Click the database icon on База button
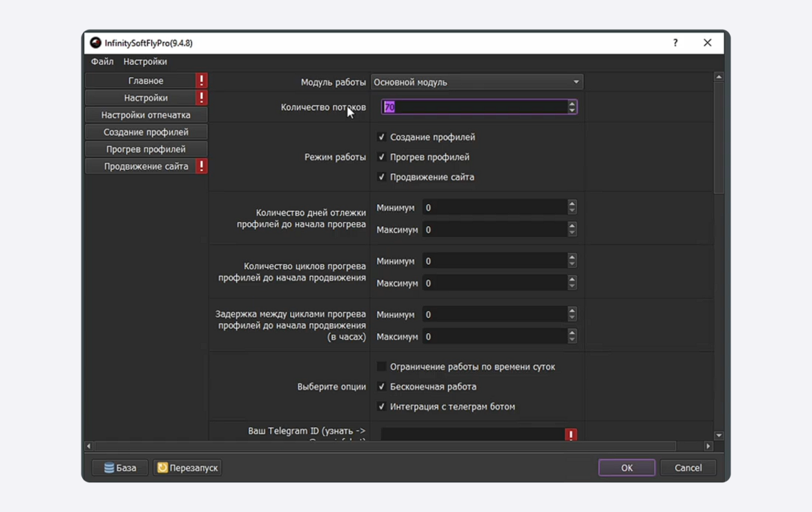Screen dimensions: 812x512 click(109, 468)
